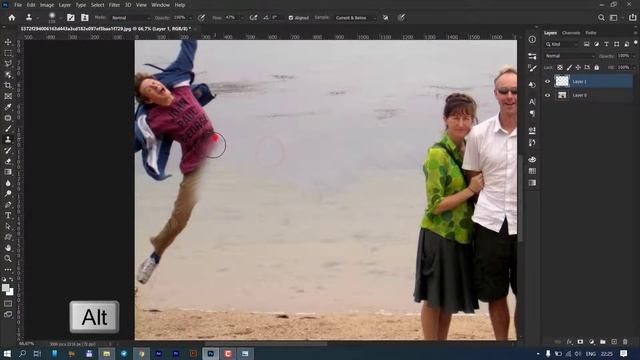
Task: Click the ENG language indicator
Action: 591,354
